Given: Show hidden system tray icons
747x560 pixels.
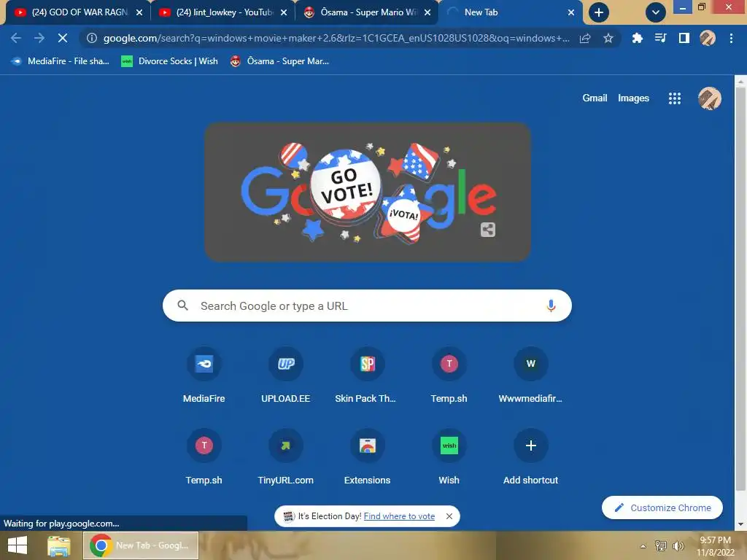Looking at the screenshot, I should (x=643, y=546).
